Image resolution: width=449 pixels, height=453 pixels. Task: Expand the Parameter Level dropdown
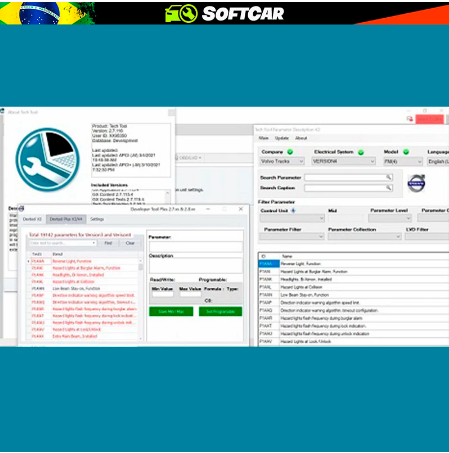pos(390,218)
